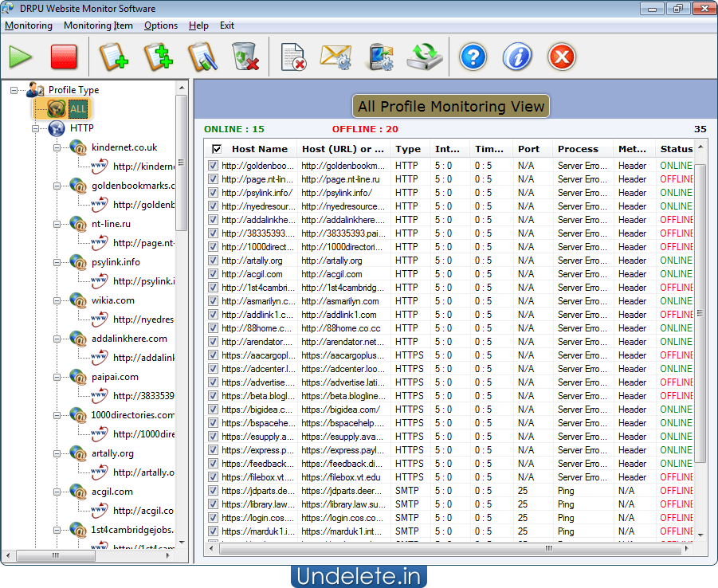Uncheck the http://psylink.info/ row checkbox

[x=213, y=192]
